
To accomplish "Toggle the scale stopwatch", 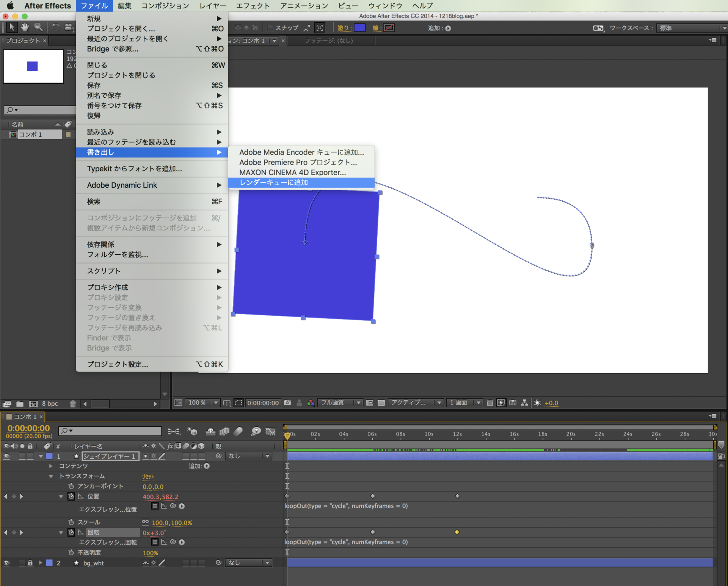I will (x=71, y=522).
